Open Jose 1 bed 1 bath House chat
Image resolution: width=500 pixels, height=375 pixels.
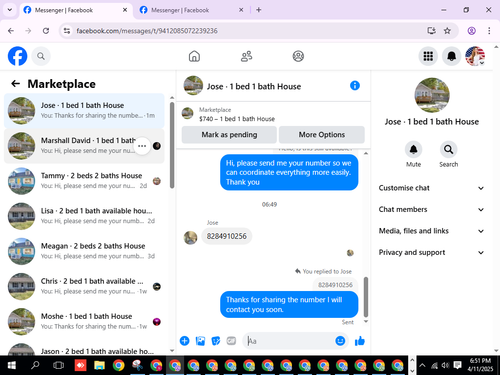pos(84,111)
